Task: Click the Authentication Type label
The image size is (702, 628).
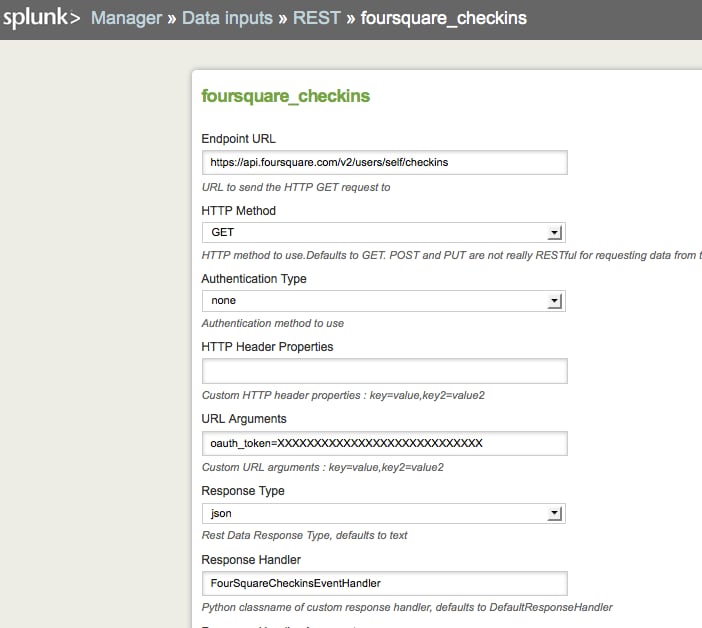Action: click(x=254, y=279)
